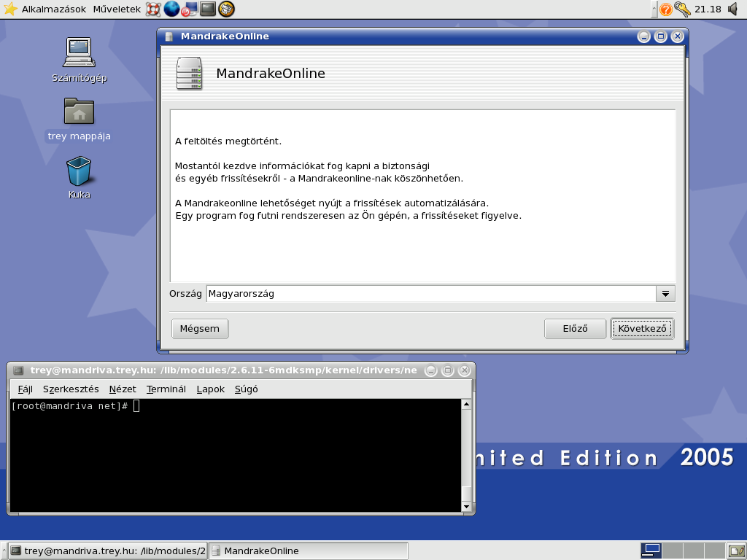
Task: Click the terminal scrollbar down arrow
Action: coord(466,507)
